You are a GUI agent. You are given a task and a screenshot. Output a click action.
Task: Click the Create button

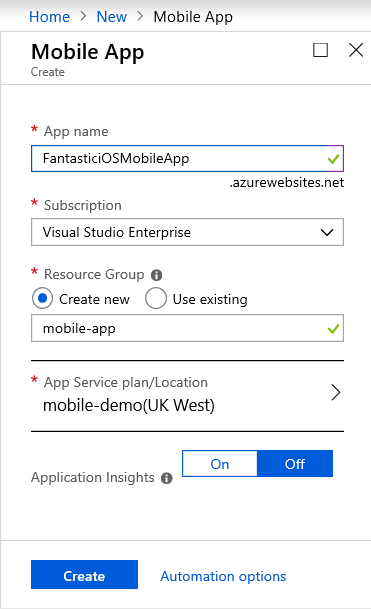[84, 574]
